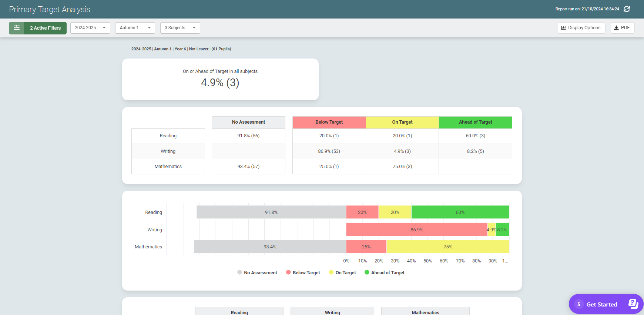The height and width of the screenshot is (315, 644).
Task: Click the green 60% Reading bar segment
Action: [x=460, y=212]
